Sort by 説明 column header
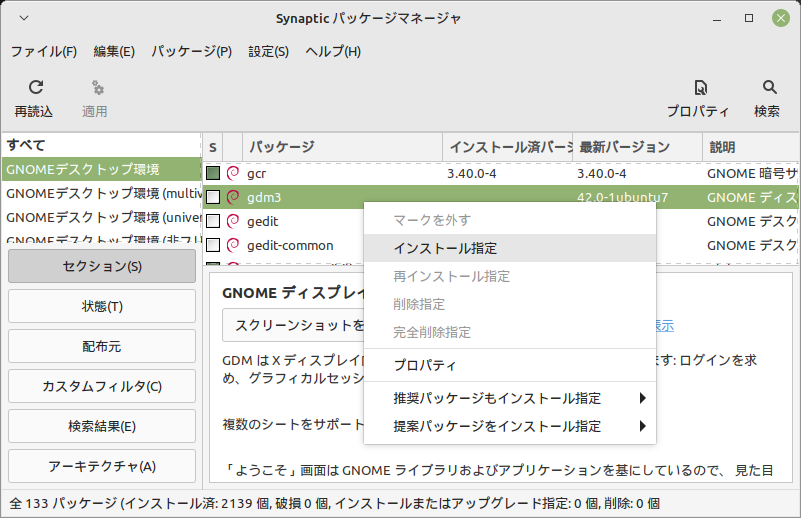This screenshot has height=518, width=801. [x=751, y=147]
